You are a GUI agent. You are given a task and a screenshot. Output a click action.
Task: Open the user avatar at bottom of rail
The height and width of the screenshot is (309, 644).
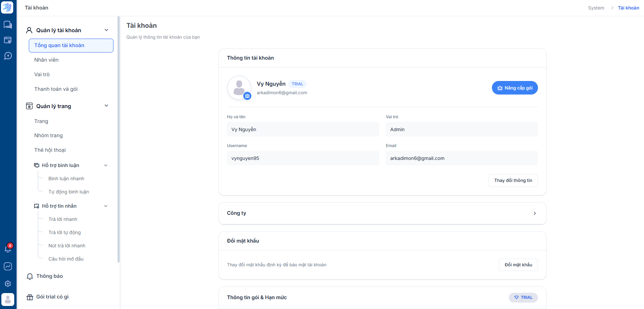[8, 300]
